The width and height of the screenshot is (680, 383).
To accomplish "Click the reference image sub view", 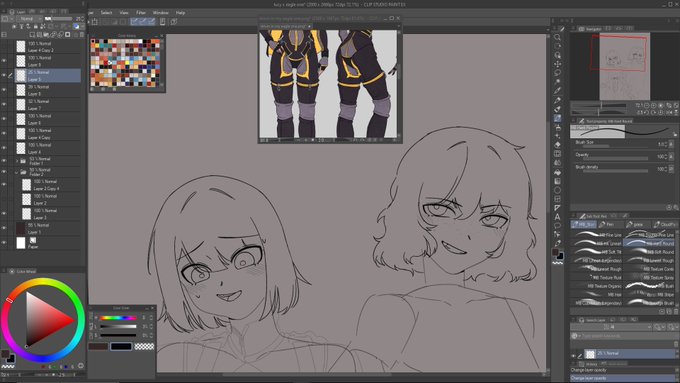I will click(x=328, y=83).
